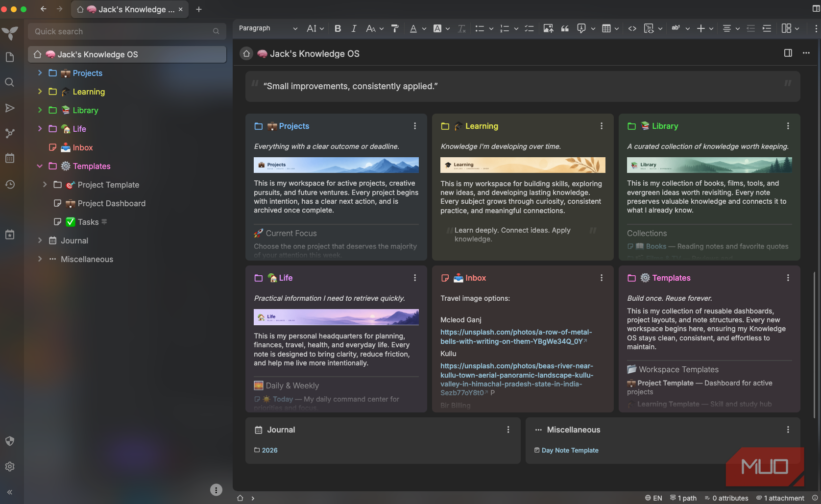Collapse the left sidebar with double-chevron

coord(10,492)
